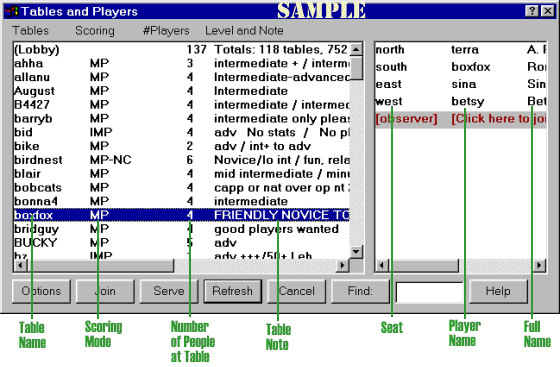Image resolution: width=560 pixels, height=367 pixels.
Task: Click the Find: button
Action: 360,291
